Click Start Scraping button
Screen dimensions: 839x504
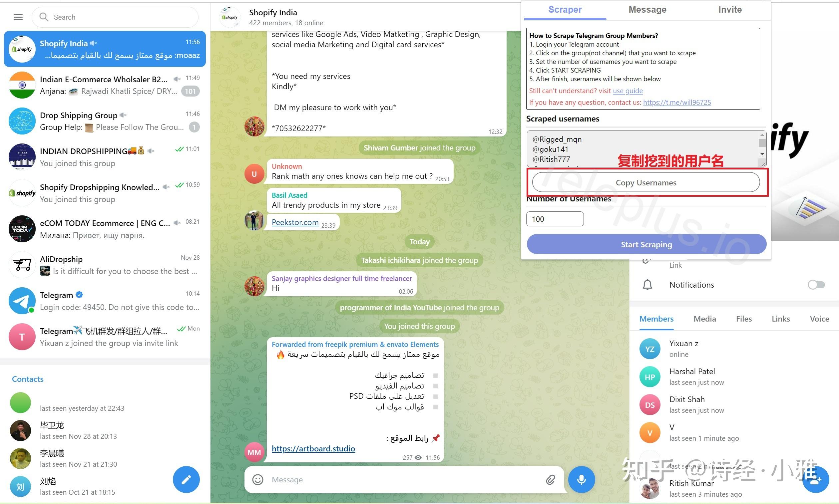pyautogui.click(x=647, y=244)
